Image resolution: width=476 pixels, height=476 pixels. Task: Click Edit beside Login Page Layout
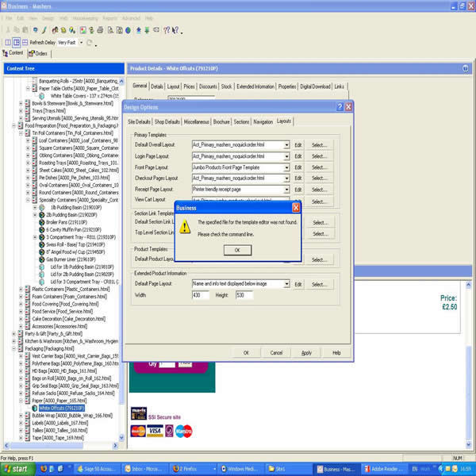(298, 156)
